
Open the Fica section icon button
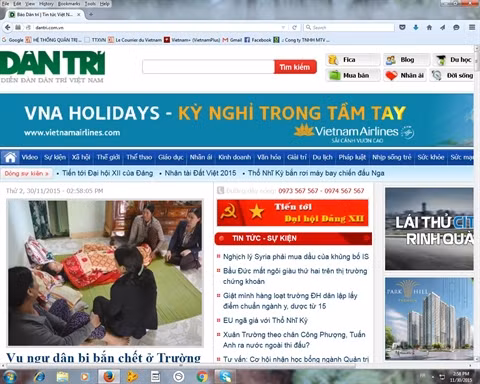pos(353,60)
